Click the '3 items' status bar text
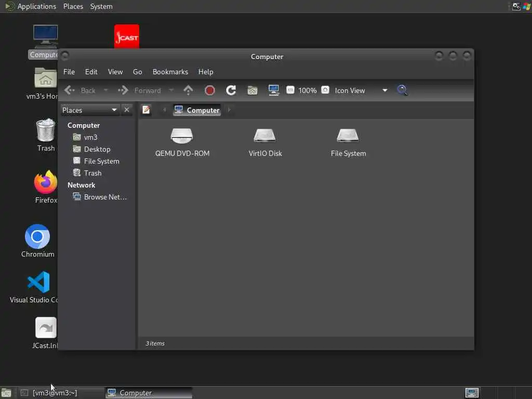This screenshot has width=532, height=399. pyautogui.click(x=155, y=343)
